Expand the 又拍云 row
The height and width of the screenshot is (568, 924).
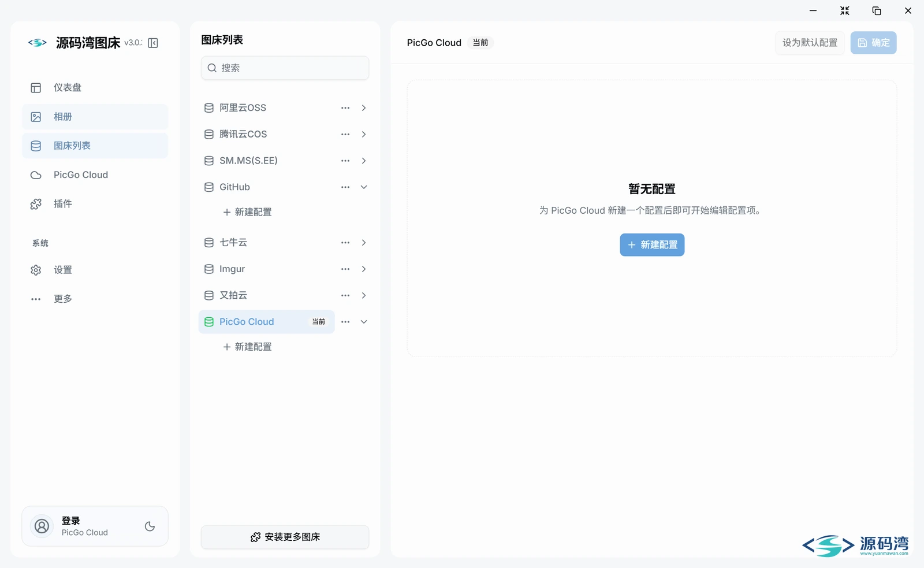point(364,295)
